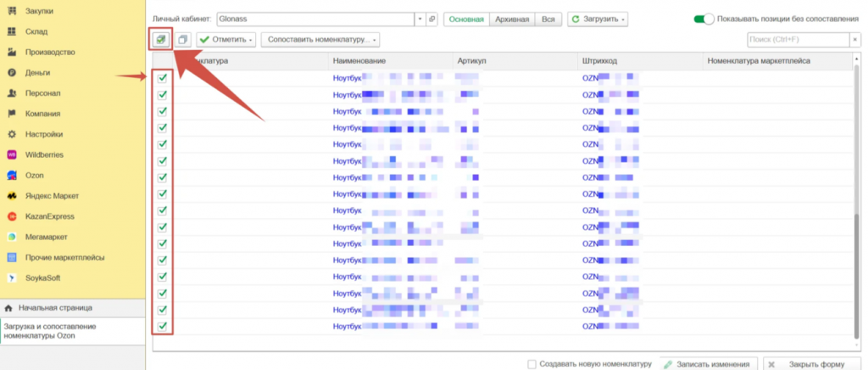Viewport: 868px width, 370px height.
Task: Click the Мегамаркет icon
Action: pos(12,237)
